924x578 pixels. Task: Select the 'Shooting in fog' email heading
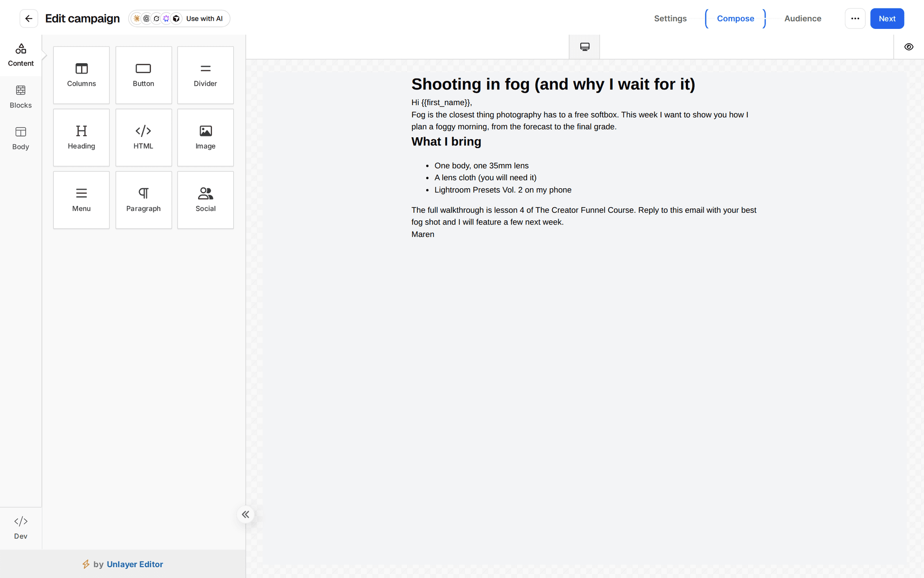(x=553, y=84)
